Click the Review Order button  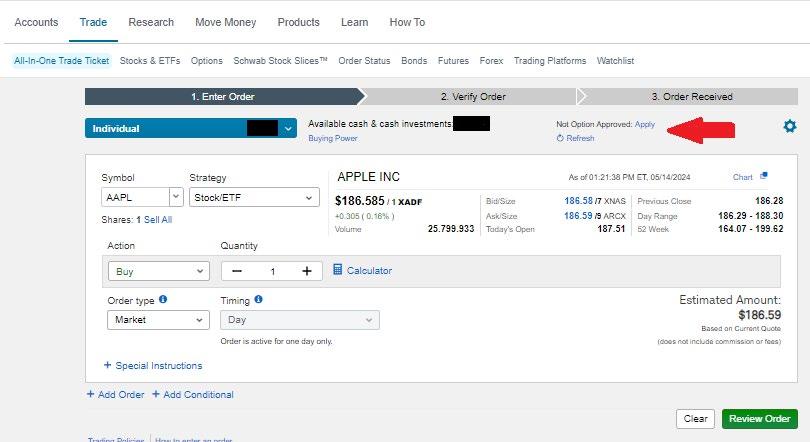tap(759, 419)
